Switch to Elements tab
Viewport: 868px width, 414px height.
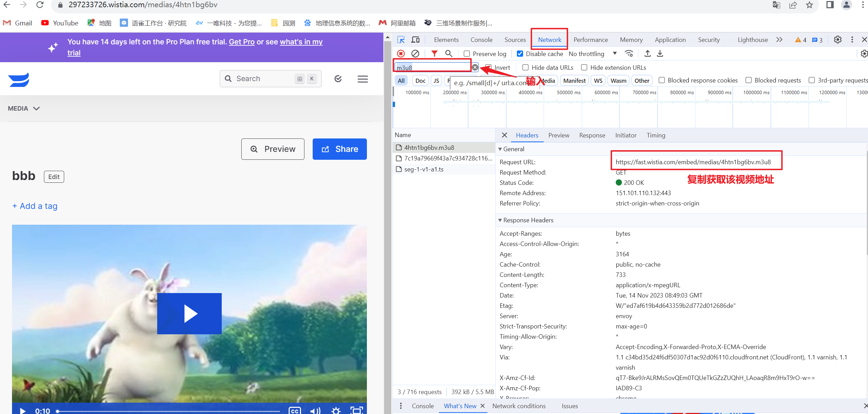click(446, 40)
